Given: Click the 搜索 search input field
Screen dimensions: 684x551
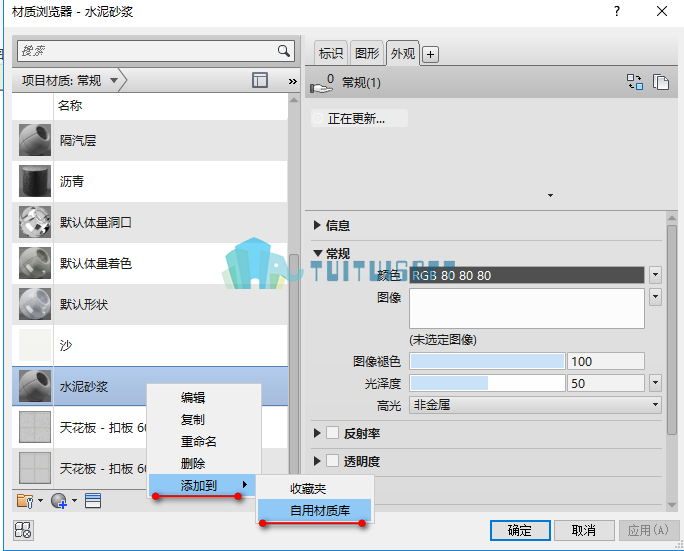Looking at the screenshot, I should coord(147,51).
